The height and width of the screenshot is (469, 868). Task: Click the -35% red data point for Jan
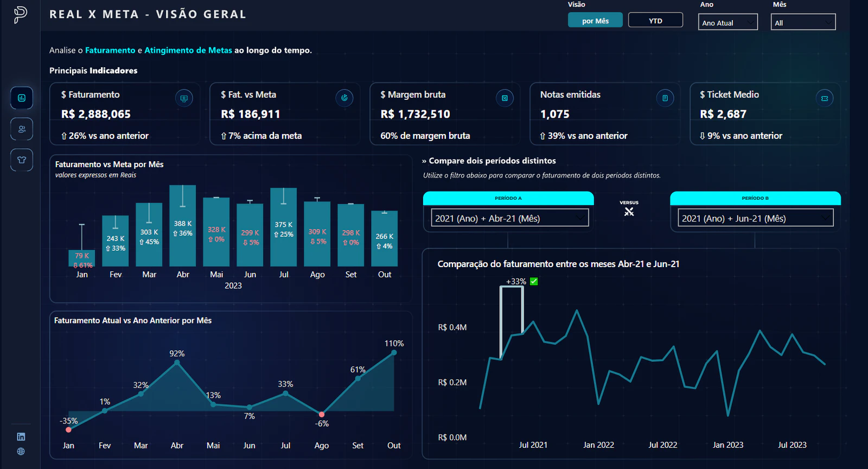[68, 429]
